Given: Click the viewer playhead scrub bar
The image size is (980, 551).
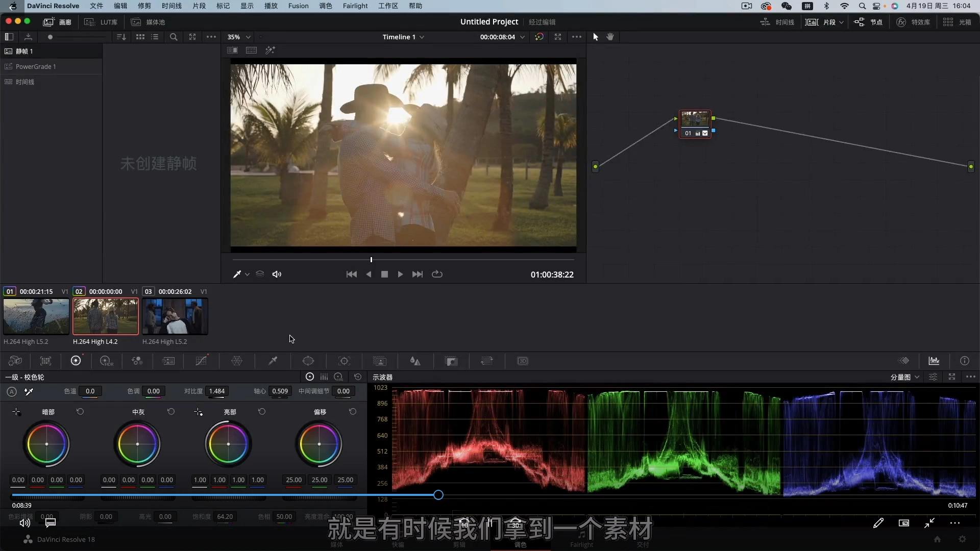Looking at the screenshot, I should [403, 260].
